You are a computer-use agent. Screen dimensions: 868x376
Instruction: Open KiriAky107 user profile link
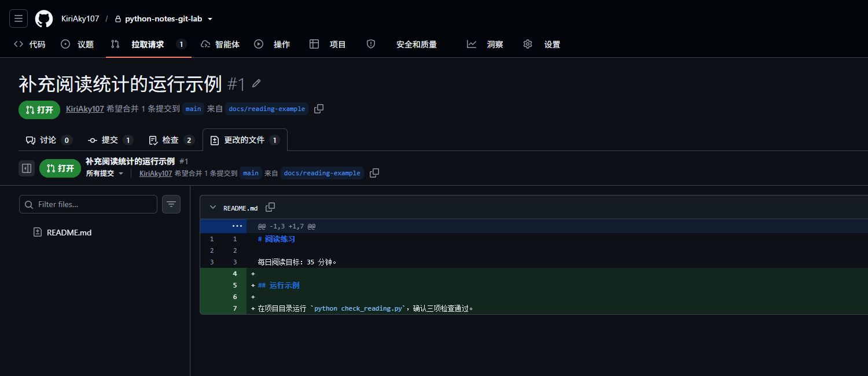pos(80,19)
